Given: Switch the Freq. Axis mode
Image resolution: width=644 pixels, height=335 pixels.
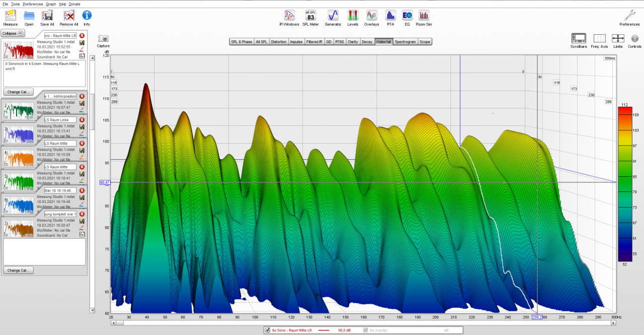Looking at the screenshot, I should [599, 40].
